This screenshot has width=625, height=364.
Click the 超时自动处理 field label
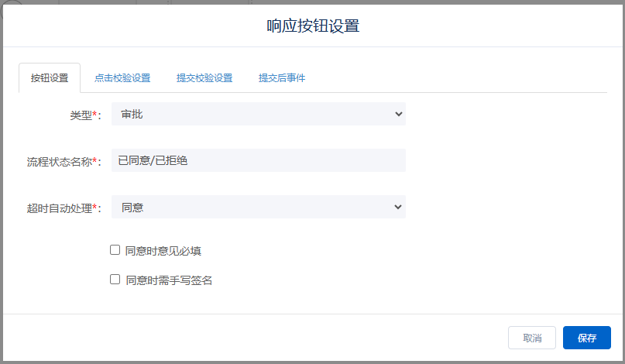coord(59,208)
